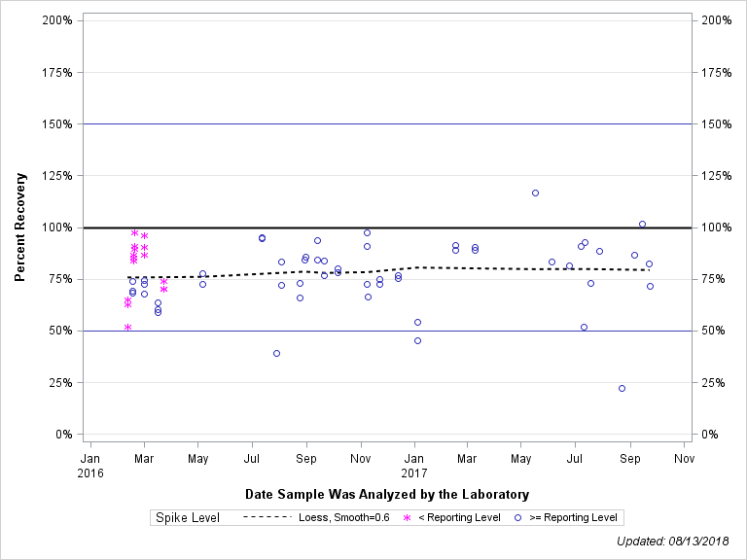Click the highest data point near 117%
The width and height of the screenshot is (747, 560).
pyautogui.click(x=536, y=192)
